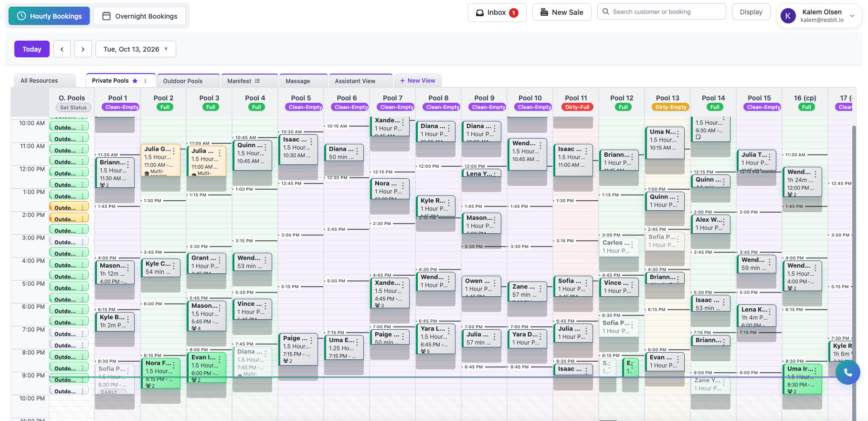Image resolution: width=868 pixels, height=421 pixels.
Task: Open kebab menu on Kyle C's 54 min booking
Action: [x=174, y=266]
